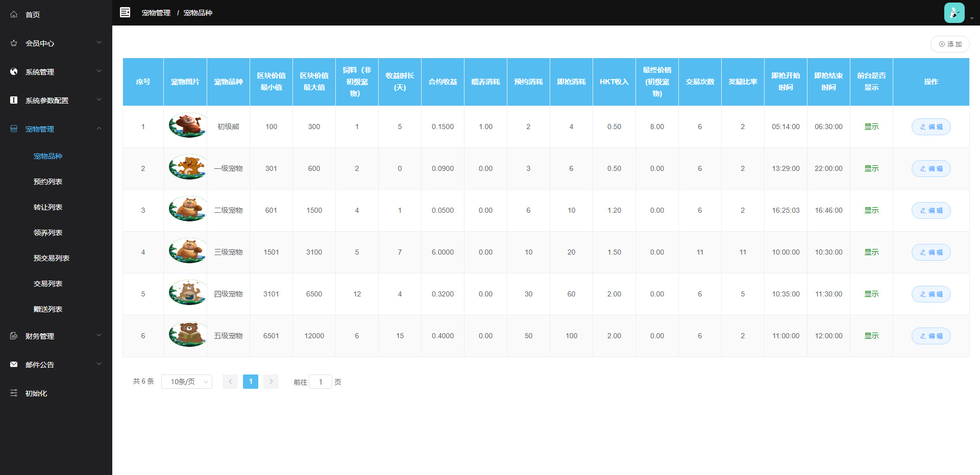Edit the 四级宠物 row
Image resolution: width=980 pixels, height=475 pixels.
click(x=931, y=294)
